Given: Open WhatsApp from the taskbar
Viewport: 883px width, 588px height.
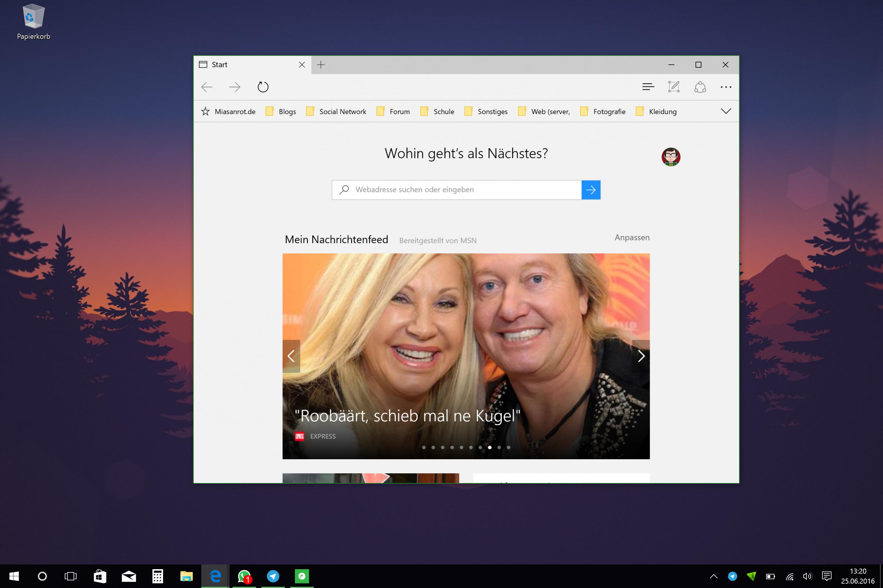Looking at the screenshot, I should (244, 576).
